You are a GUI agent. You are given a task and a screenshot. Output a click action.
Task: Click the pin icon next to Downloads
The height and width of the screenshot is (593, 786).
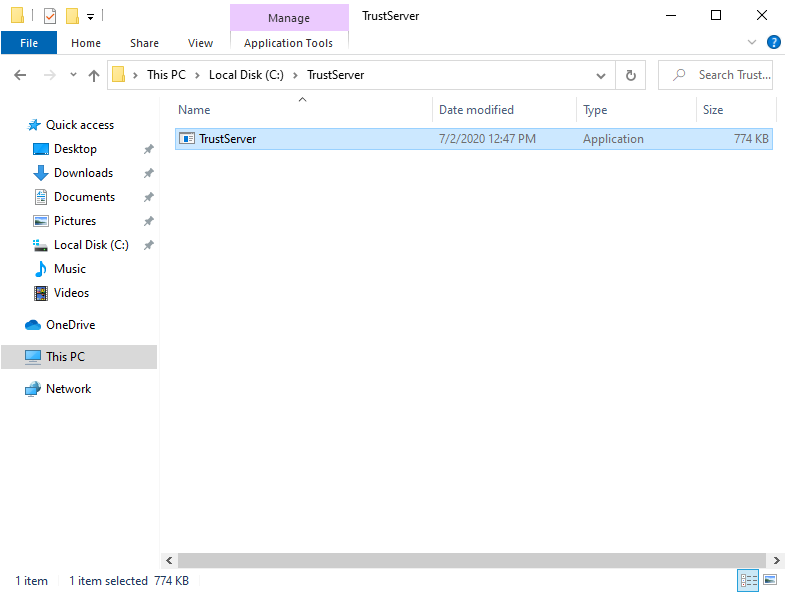pos(148,173)
